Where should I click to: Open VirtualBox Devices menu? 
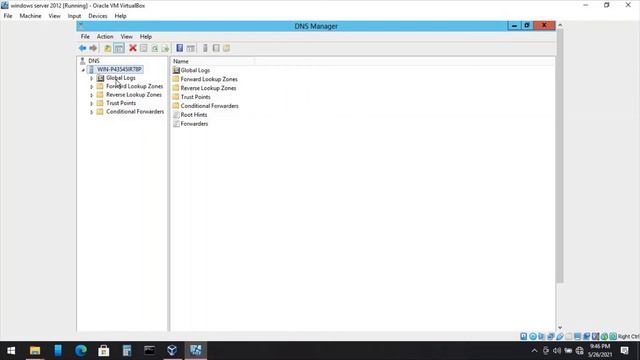98,16
